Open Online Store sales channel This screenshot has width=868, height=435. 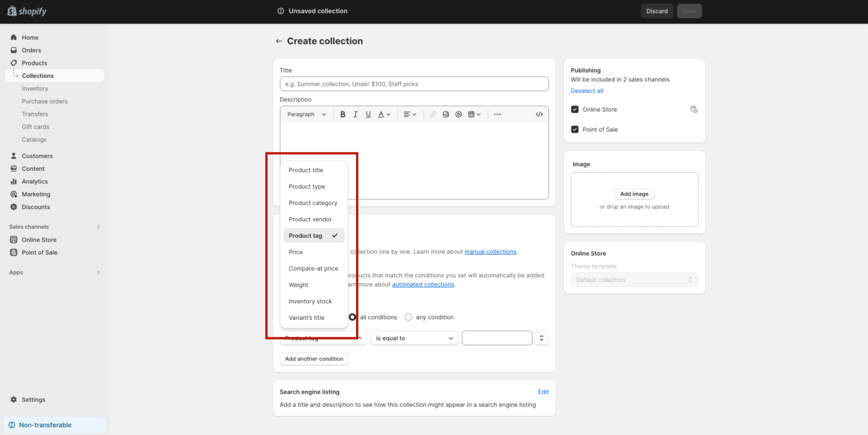(x=39, y=240)
